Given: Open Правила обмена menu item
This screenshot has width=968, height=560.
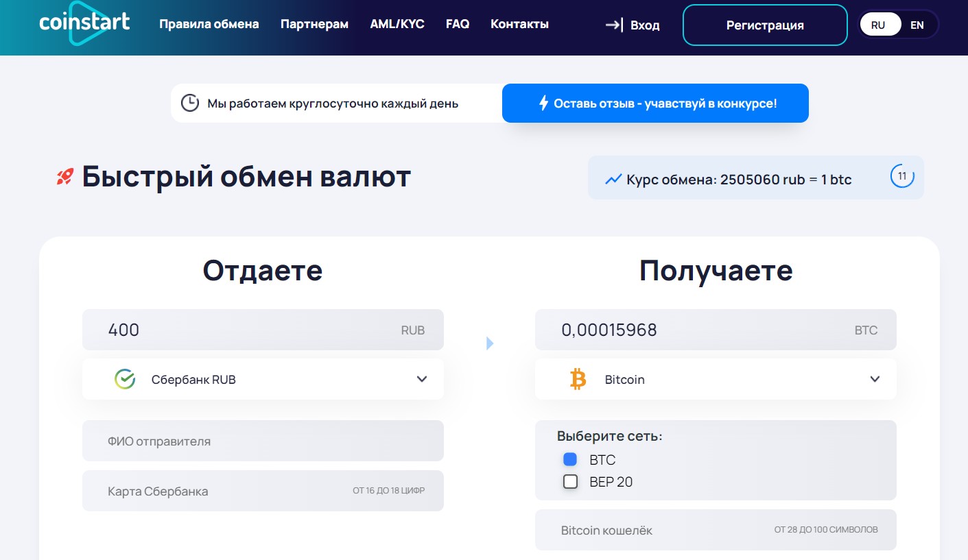Looking at the screenshot, I should tap(209, 24).
